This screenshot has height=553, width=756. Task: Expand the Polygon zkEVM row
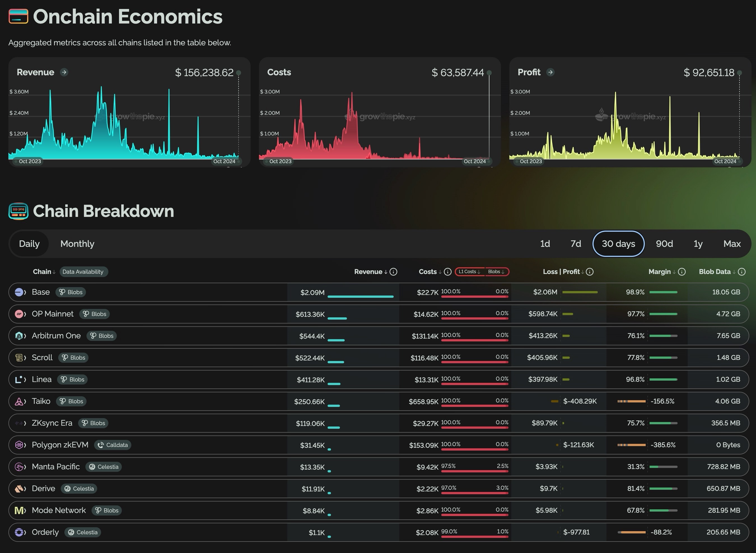(x=25, y=445)
